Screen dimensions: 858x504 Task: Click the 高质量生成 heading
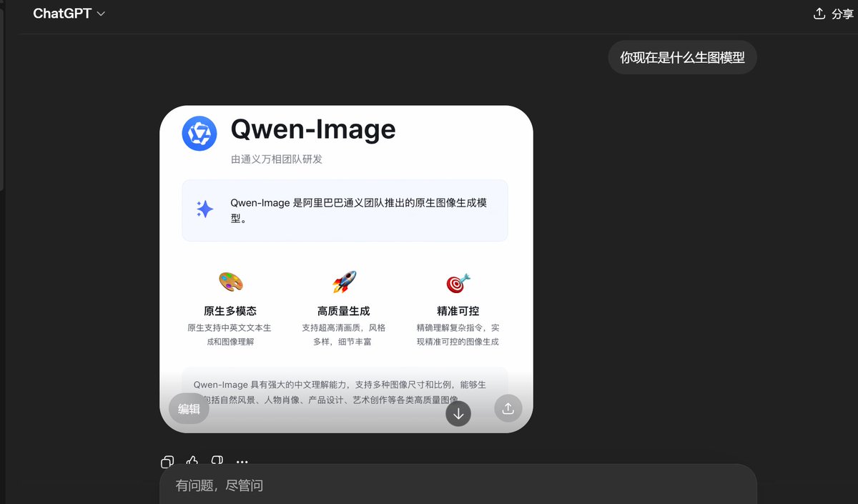(x=344, y=311)
